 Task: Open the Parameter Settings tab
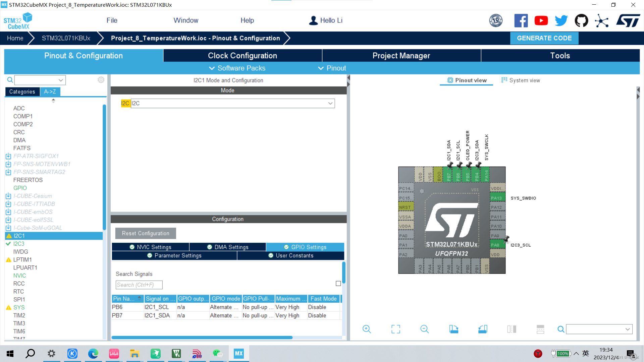[x=174, y=255]
